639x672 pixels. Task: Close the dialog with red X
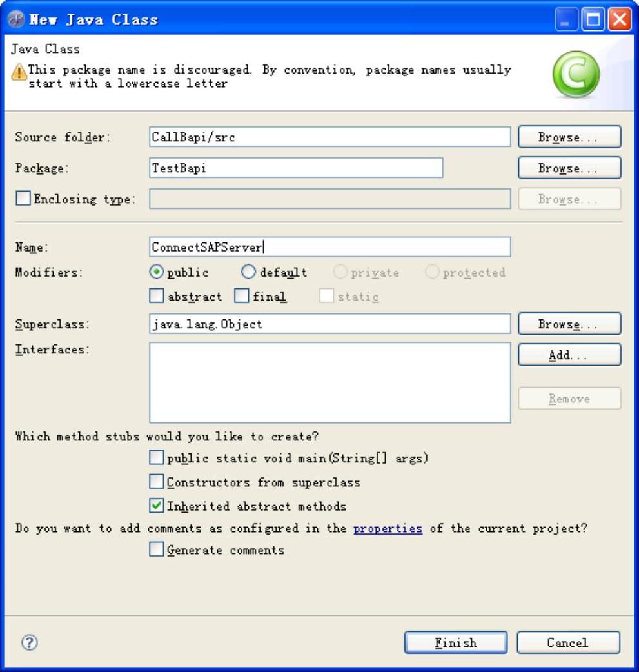click(x=620, y=19)
